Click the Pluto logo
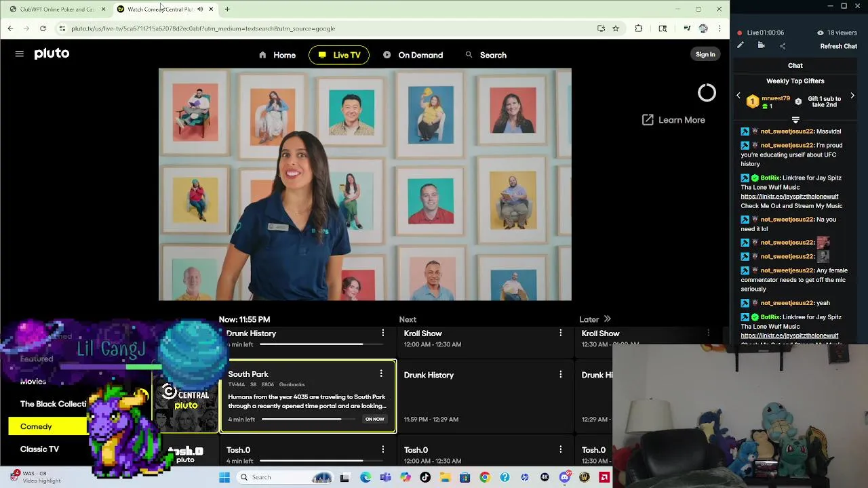The width and height of the screenshot is (868, 488). coord(52,54)
